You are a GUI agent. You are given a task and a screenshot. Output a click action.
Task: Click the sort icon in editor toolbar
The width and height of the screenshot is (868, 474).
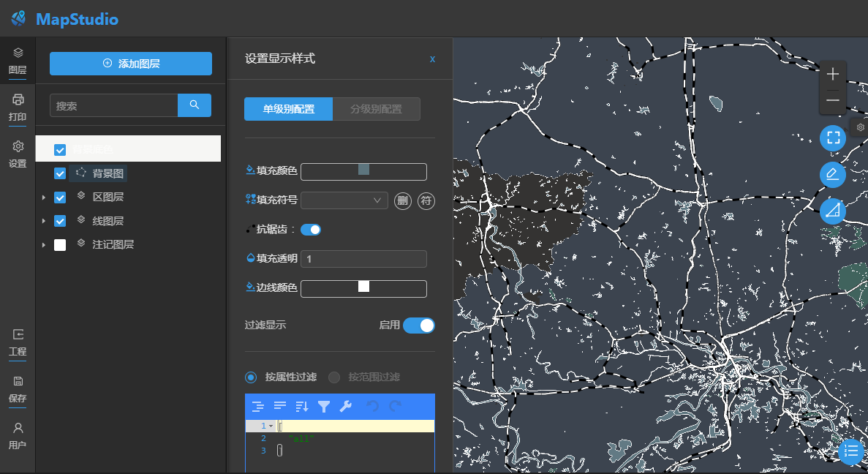click(302, 407)
